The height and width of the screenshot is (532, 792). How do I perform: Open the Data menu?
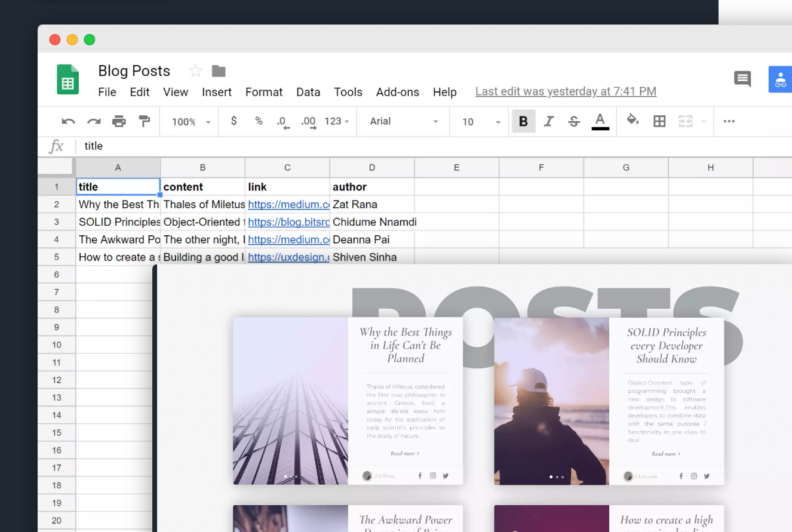coord(308,92)
